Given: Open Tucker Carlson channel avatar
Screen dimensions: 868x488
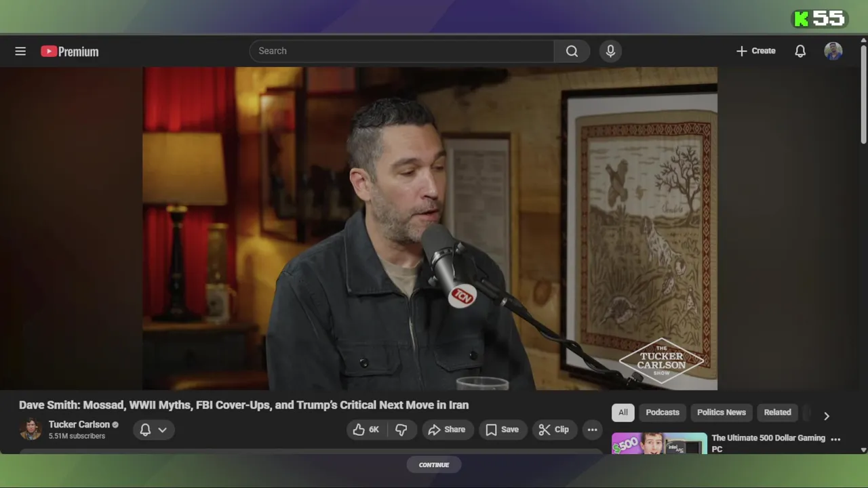Looking at the screenshot, I should [x=31, y=429].
